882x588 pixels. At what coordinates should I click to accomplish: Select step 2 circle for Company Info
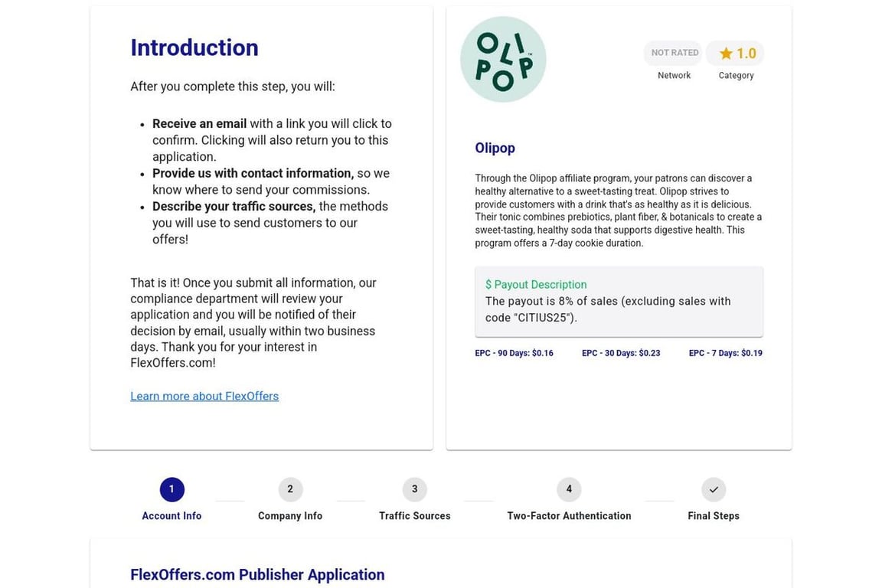point(290,489)
